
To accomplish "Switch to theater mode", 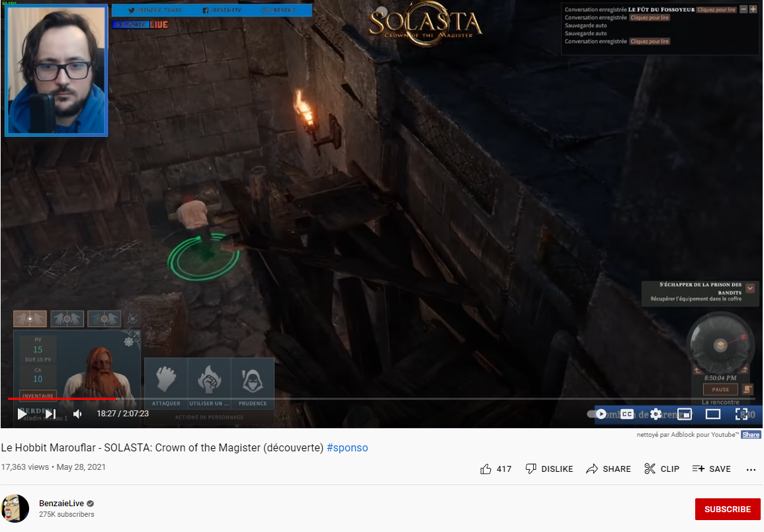I will pos(713,414).
